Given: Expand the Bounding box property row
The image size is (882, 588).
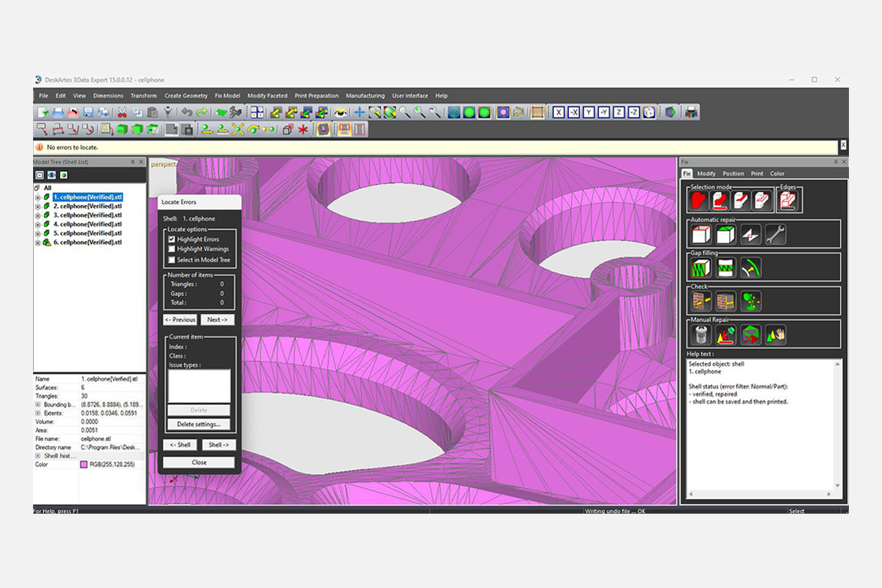Looking at the screenshot, I should [37, 404].
